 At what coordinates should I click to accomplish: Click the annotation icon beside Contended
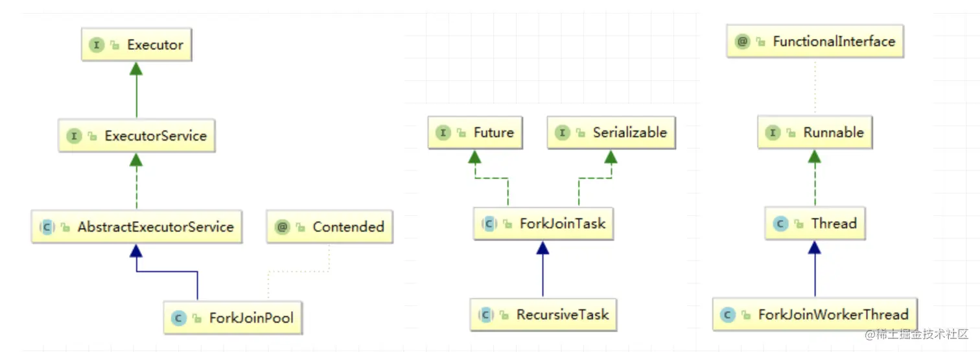pos(282,227)
